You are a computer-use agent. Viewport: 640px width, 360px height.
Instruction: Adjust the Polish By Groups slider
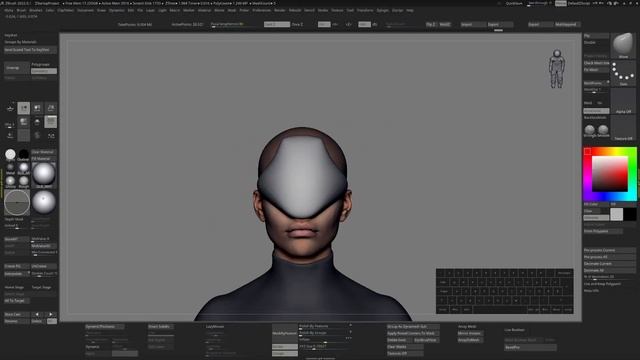pos(325,333)
